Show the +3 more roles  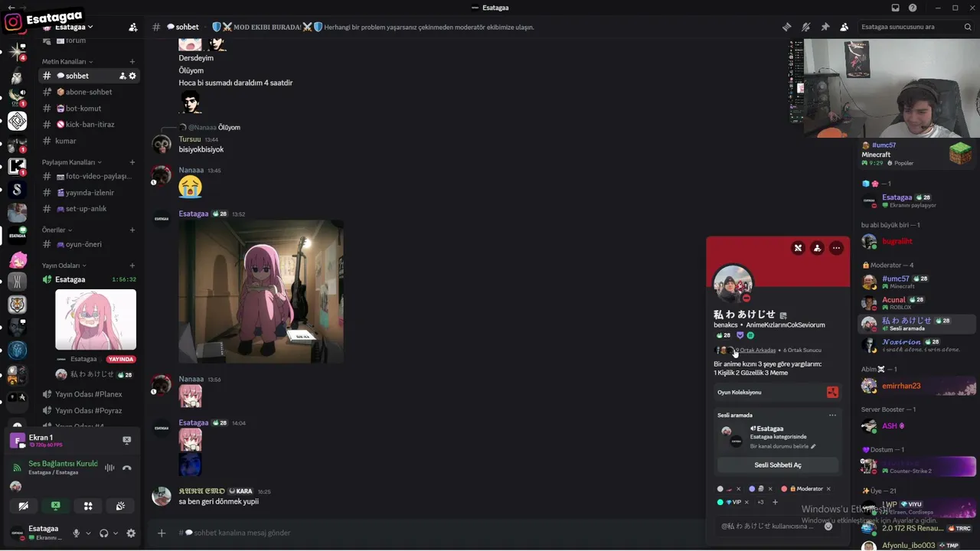tap(760, 502)
